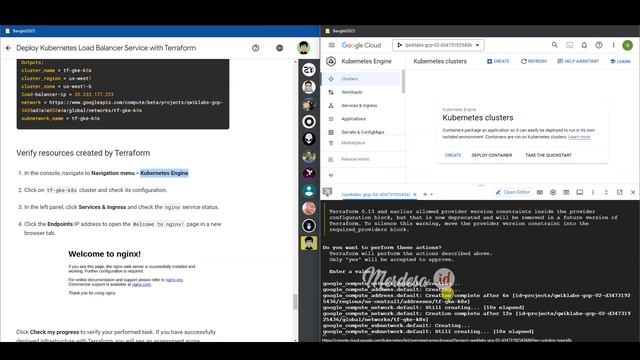This screenshot has height=360, width=640.
Task: Click the sidebar scrollbar in Kubernetes Engine
Action: click(403, 82)
